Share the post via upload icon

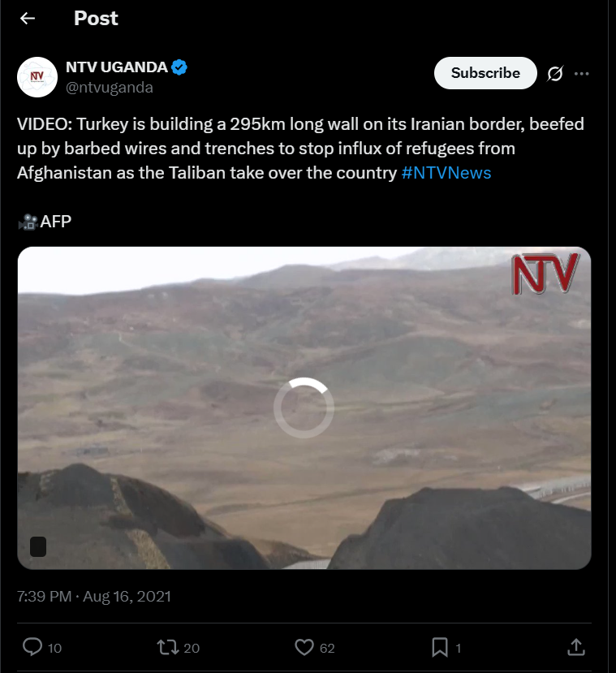click(x=576, y=647)
